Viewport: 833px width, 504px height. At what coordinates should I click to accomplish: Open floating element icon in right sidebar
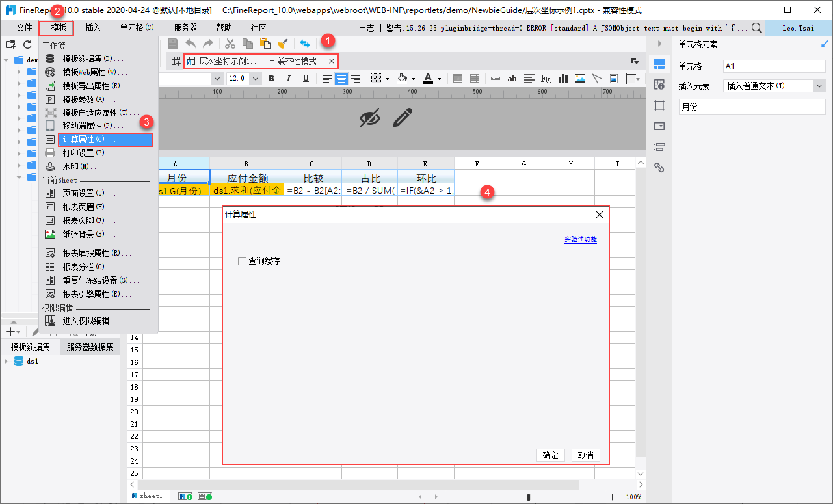click(659, 105)
